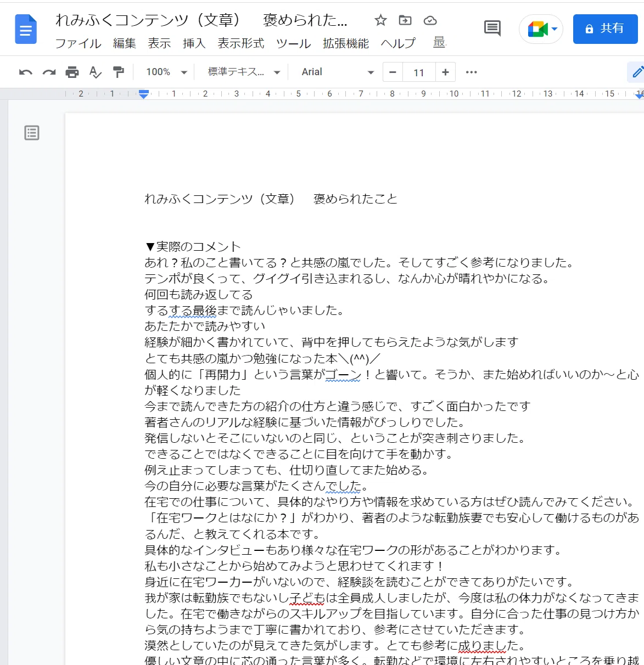Viewport: 644px width, 665px height.
Task: Start a Google Meet call
Action: 541,29
